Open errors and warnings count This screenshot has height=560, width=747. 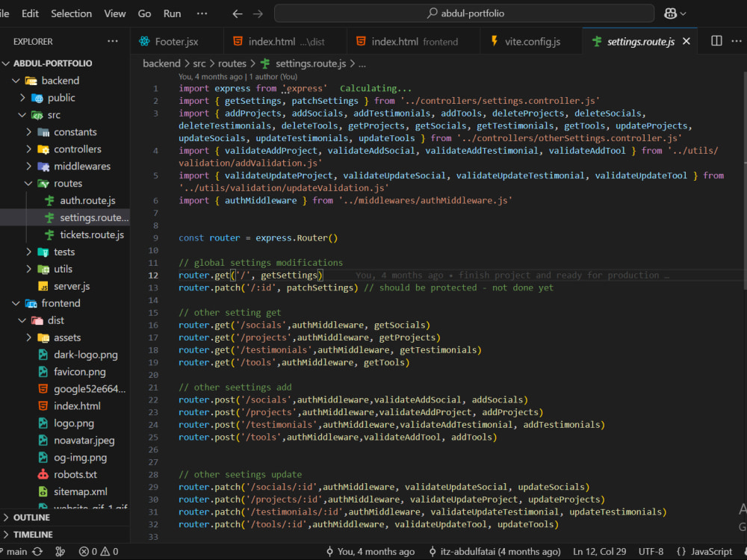pos(99,552)
